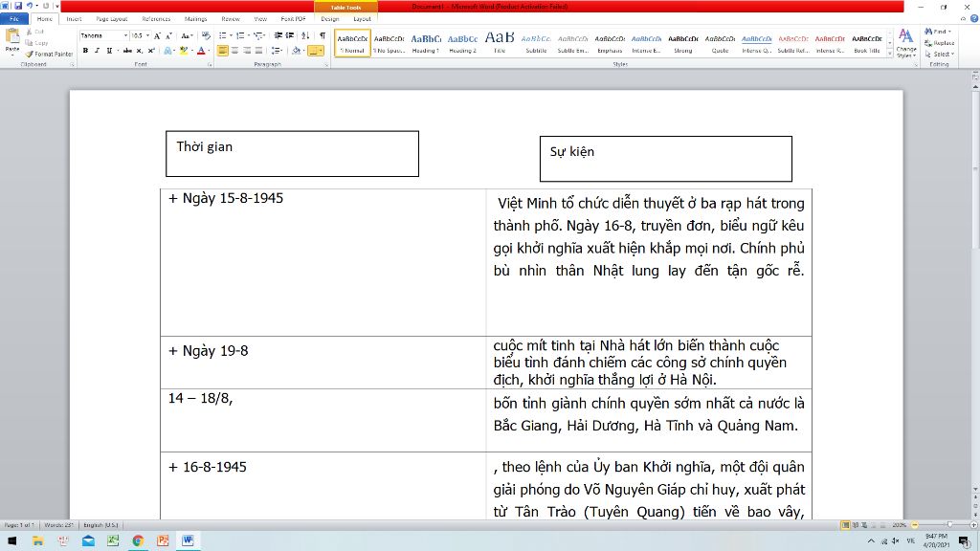This screenshot has height=551, width=980.
Task: Click the Words count in status bar
Action: click(x=58, y=525)
